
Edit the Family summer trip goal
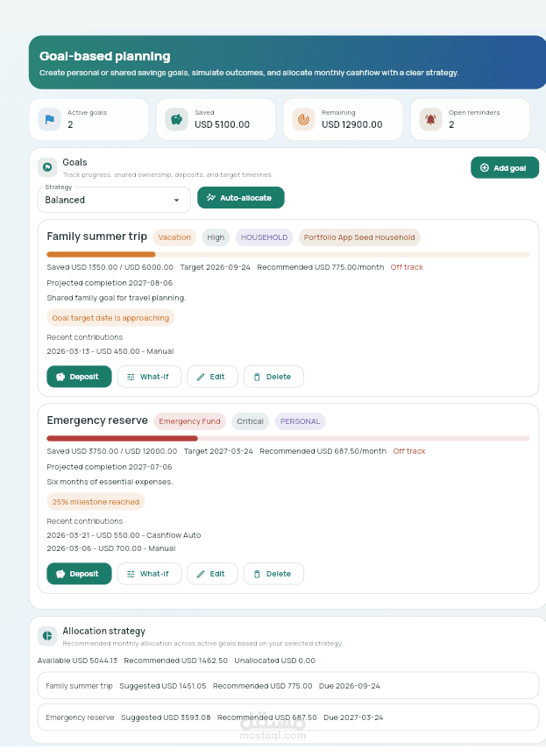[212, 377]
